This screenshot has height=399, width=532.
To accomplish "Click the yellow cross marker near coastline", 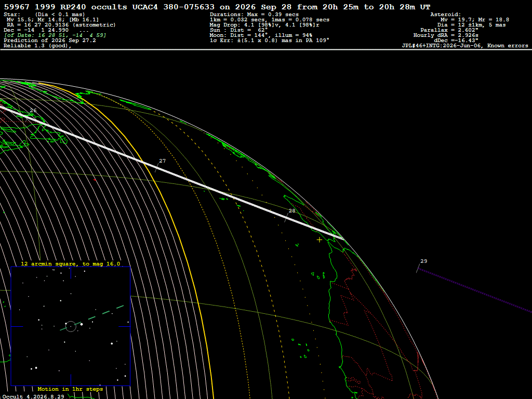I will pyautogui.click(x=320, y=240).
